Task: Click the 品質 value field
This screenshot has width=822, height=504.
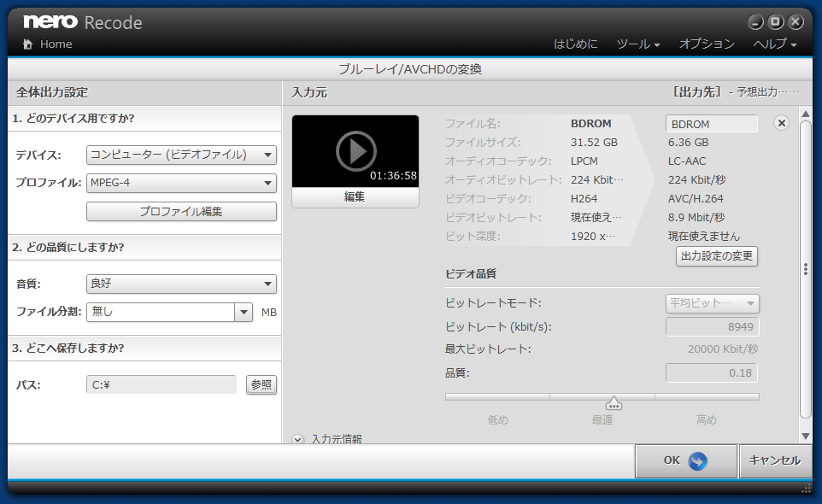Action: (713, 373)
